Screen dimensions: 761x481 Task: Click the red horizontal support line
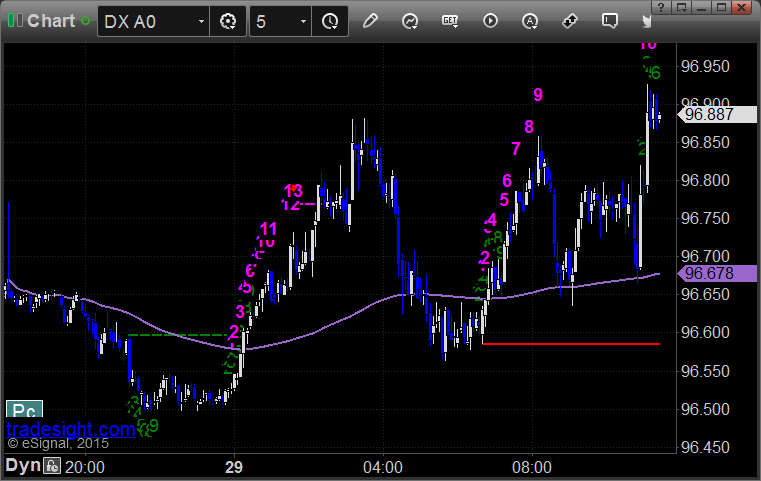tap(571, 344)
